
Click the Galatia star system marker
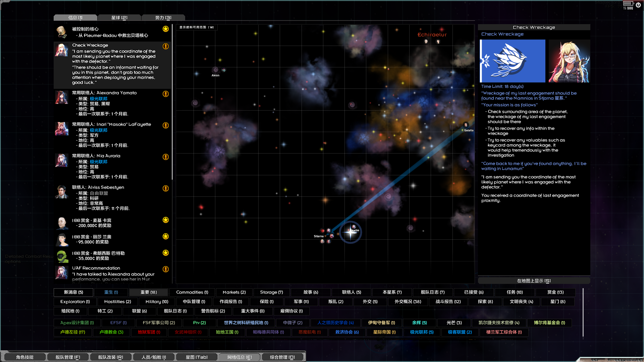(x=466, y=125)
